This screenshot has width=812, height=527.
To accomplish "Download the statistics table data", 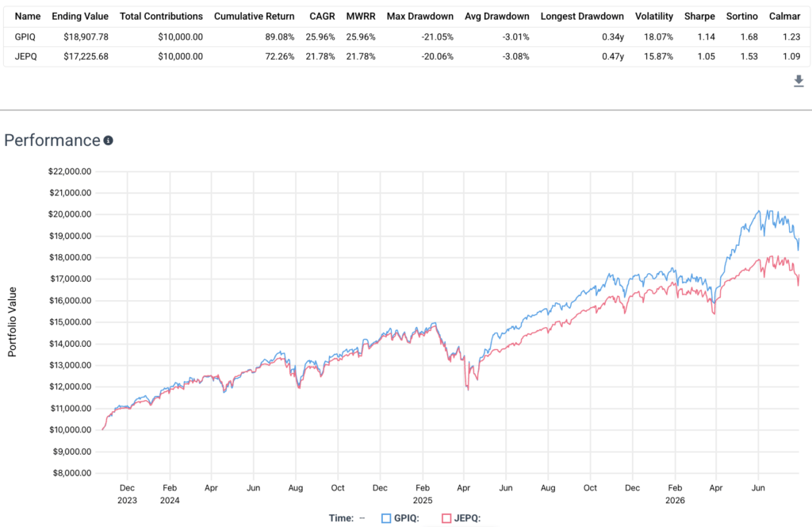I will coord(799,81).
